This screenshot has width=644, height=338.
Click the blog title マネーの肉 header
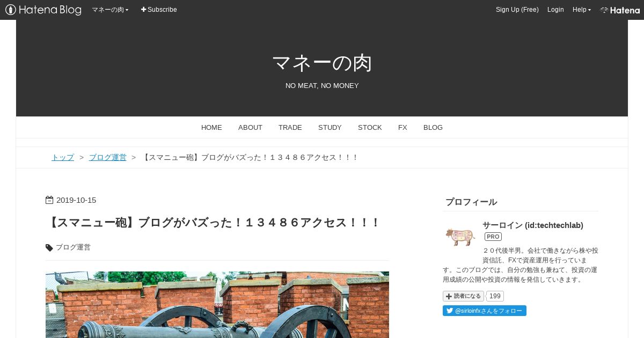click(322, 63)
